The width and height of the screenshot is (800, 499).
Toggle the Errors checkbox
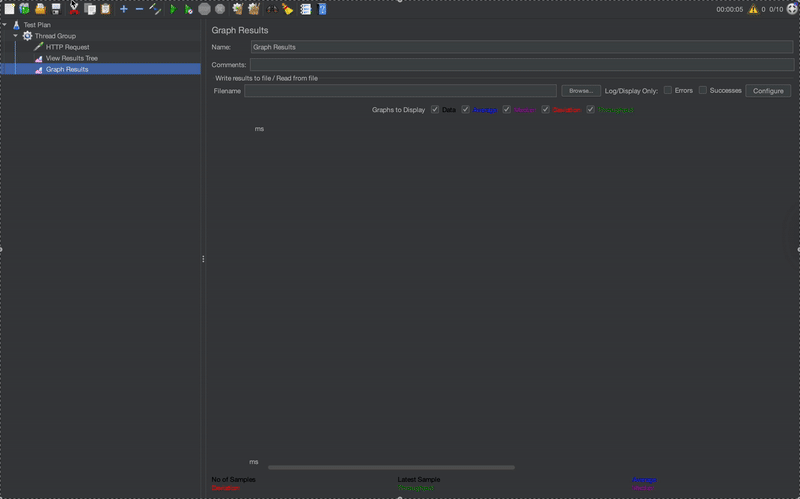pyautogui.click(x=667, y=90)
